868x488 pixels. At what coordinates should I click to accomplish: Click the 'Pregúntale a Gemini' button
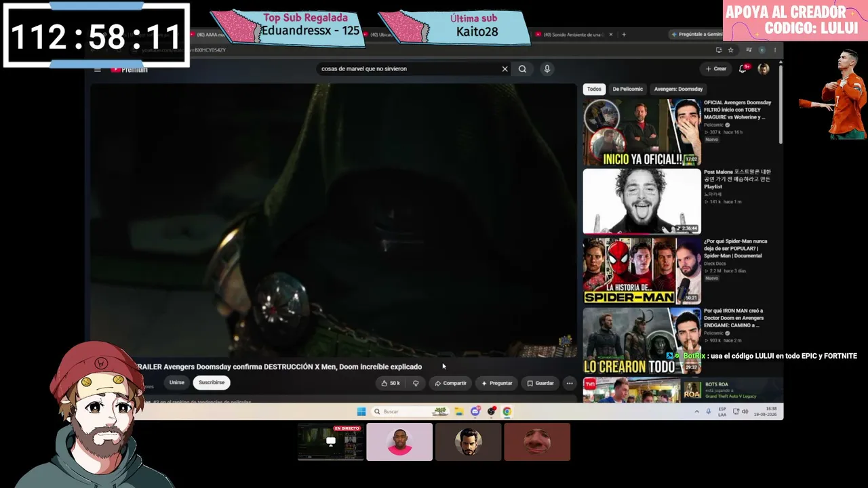(695, 35)
